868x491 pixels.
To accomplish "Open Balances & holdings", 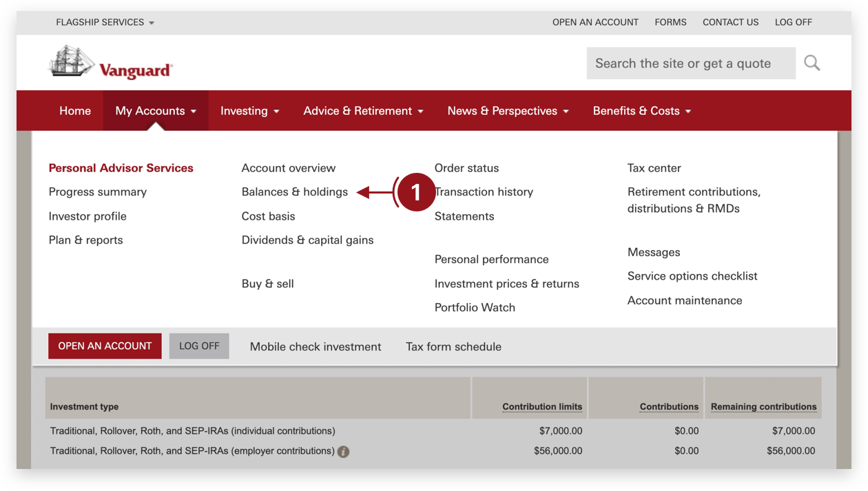I will click(295, 191).
